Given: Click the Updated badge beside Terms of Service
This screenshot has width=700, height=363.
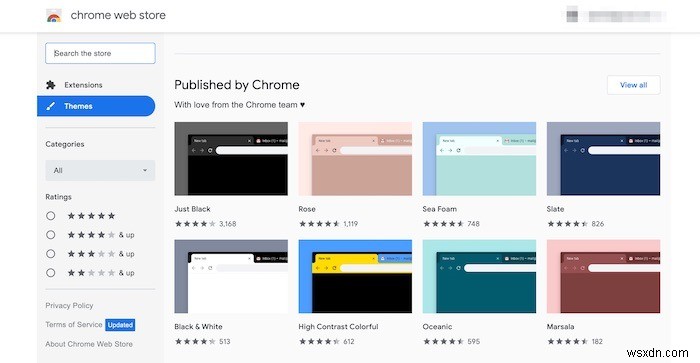Looking at the screenshot, I should point(120,325).
